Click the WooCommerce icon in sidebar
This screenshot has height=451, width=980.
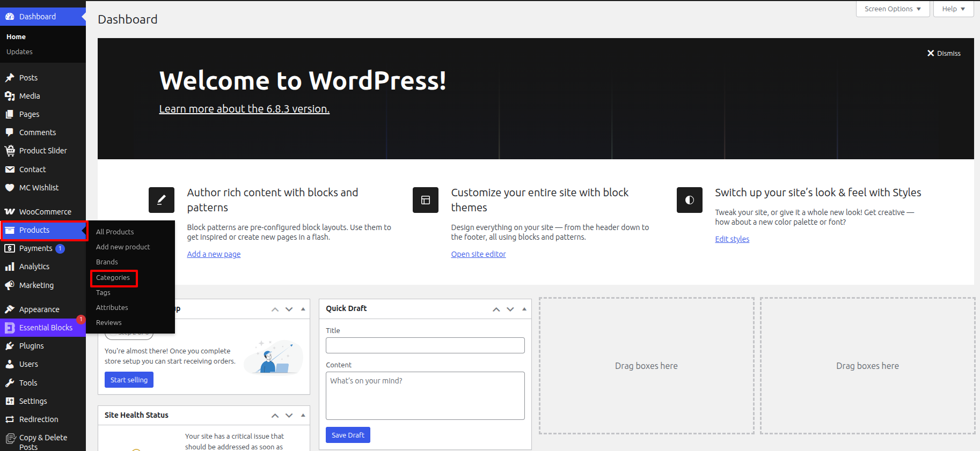(10, 212)
